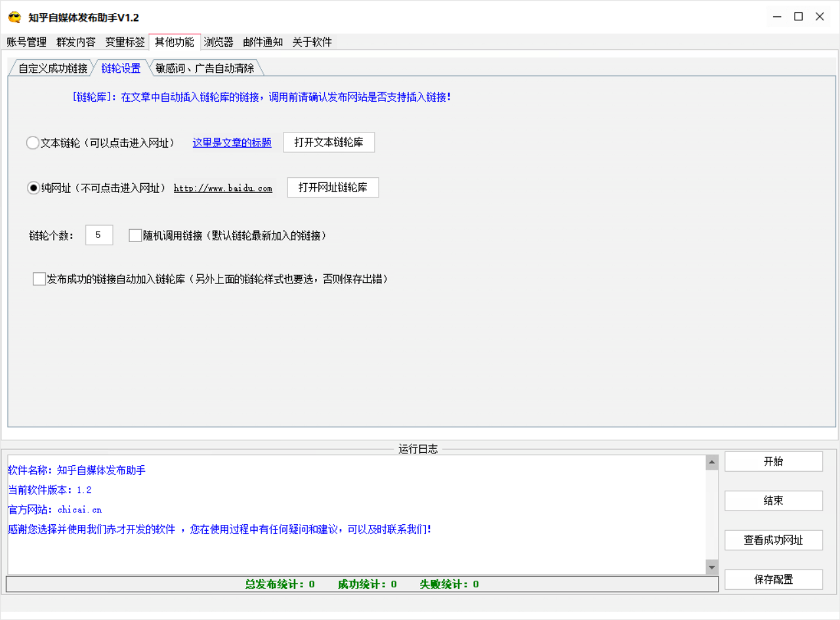Click the 软件名称 log line
The width and height of the screenshot is (840, 620).
[77, 470]
